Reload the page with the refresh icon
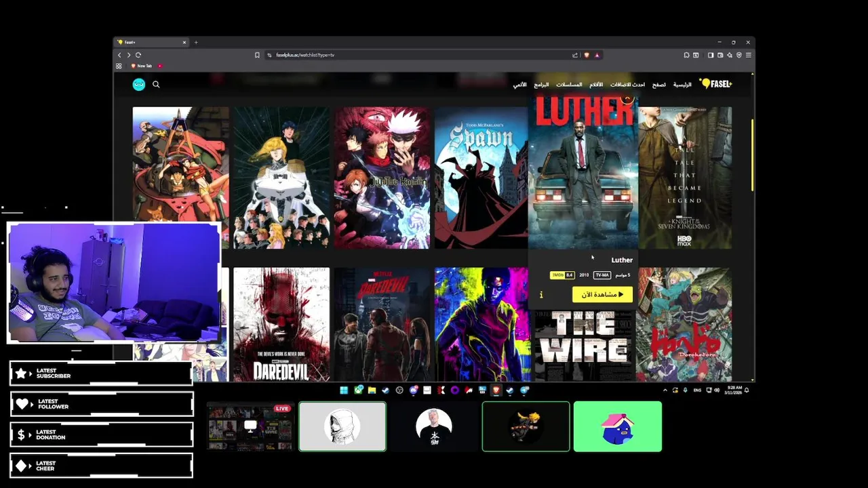Image resolution: width=868 pixels, height=488 pixels. click(x=138, y=55)
